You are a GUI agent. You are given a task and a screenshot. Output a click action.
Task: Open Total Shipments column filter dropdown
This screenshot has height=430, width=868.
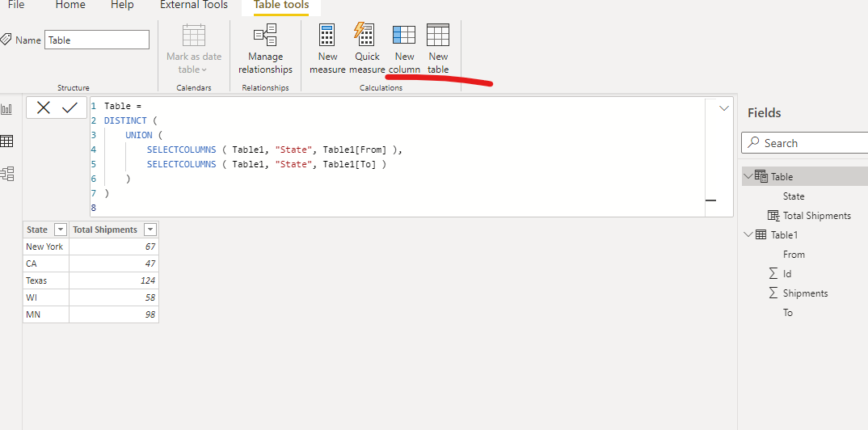tap(150, 230)
